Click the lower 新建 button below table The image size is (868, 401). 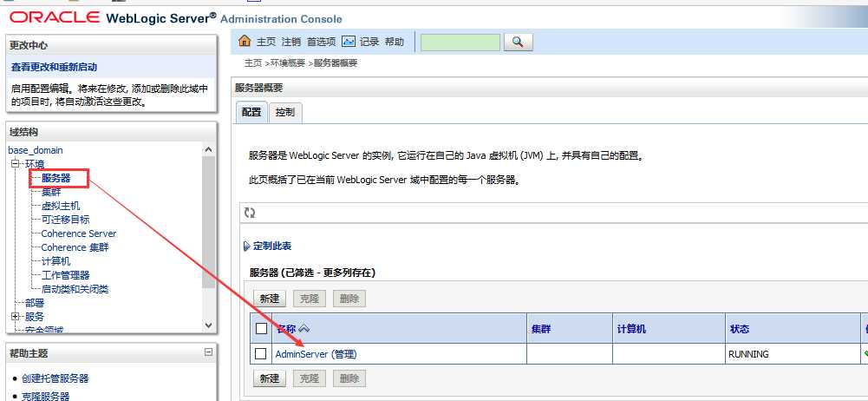coord(270,378)
